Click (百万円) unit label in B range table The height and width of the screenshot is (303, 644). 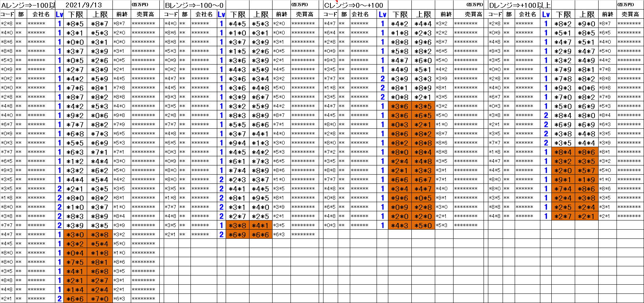(x=300, y=4)
